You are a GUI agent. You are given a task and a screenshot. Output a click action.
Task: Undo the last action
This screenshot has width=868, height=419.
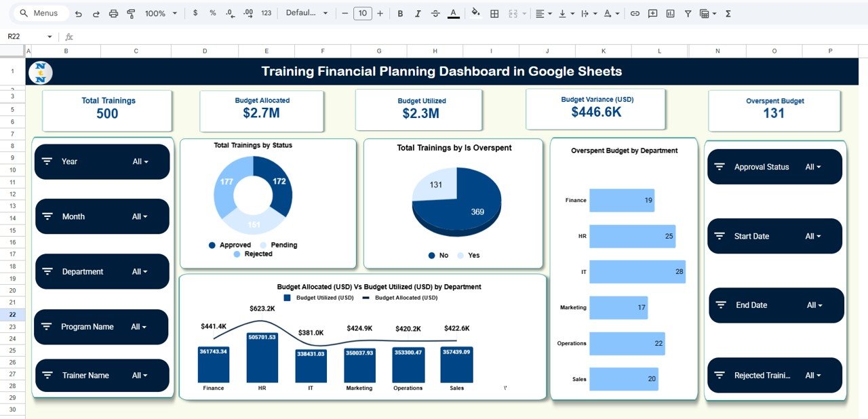tap(78, 13)
